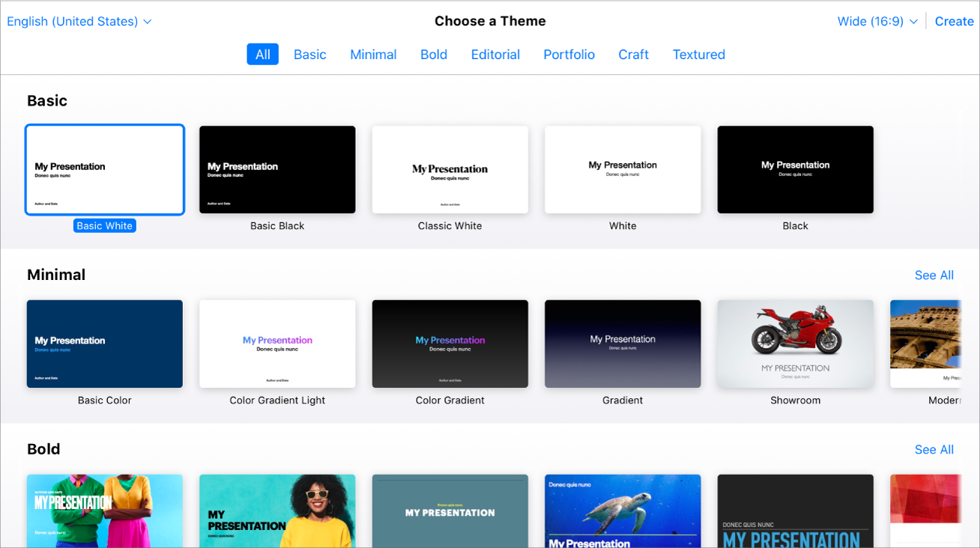
Task: Click the Showroom label text
Action: click(x=796, y=401)
